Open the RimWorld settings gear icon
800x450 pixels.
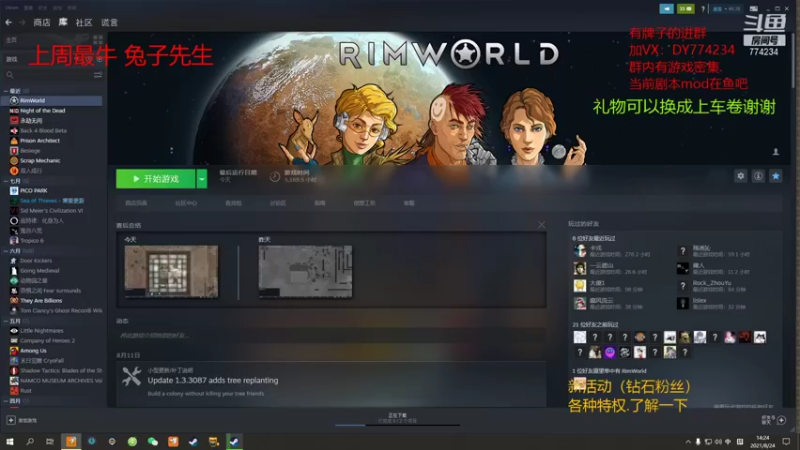click(740, 176)
